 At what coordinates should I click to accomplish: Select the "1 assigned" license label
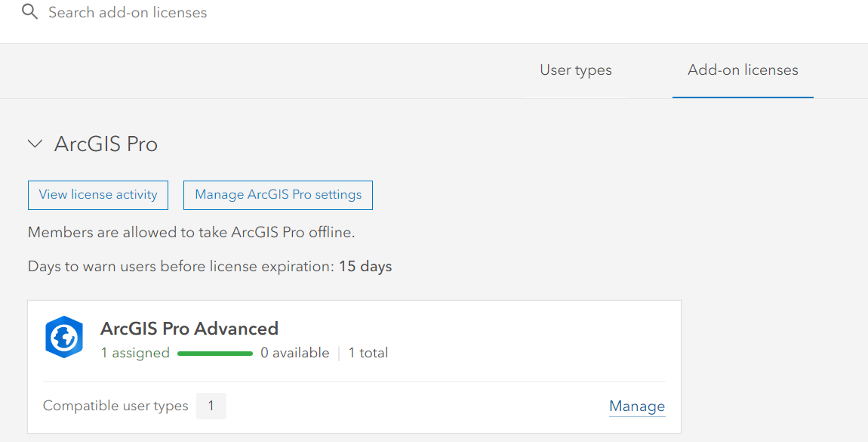(135, 352)
